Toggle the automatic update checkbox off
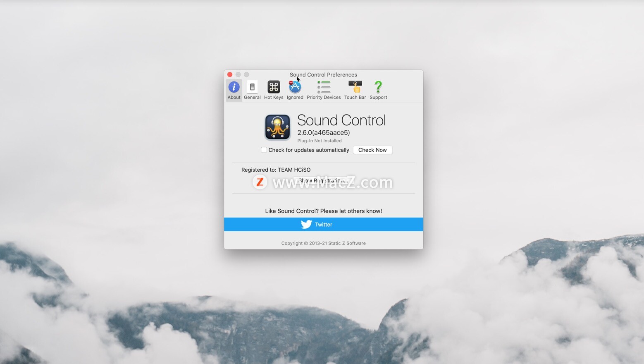The width and height of the screenshot is (644, 364). pos(264,150)
